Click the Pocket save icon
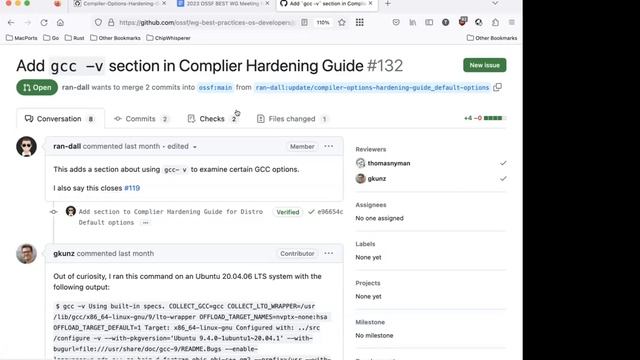This screenshot has width=640, height=360. tap(396, 22)
